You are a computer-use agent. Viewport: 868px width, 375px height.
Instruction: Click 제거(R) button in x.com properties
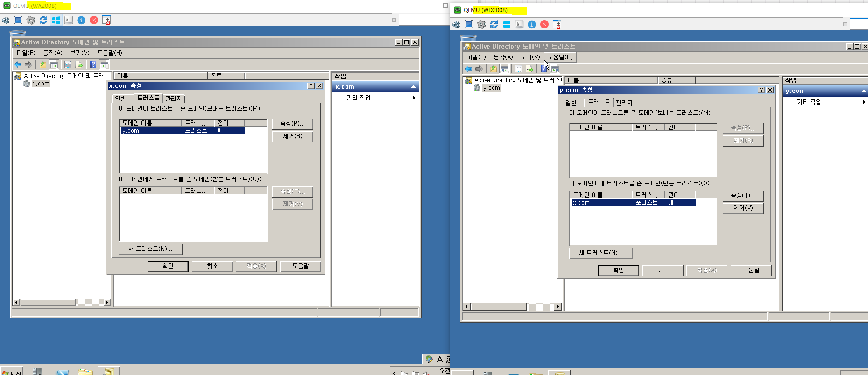tap(292, 136)
